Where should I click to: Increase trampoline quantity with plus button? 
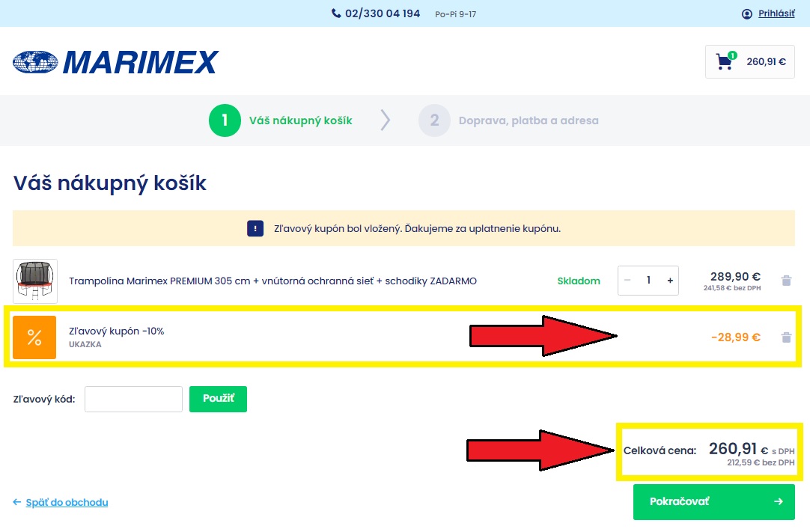(x=670, y=281)
